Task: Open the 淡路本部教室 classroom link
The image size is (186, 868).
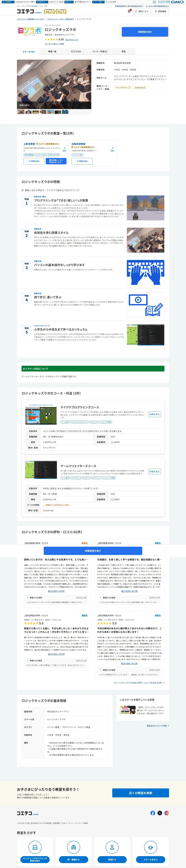Action: click(x=78, y=144)
